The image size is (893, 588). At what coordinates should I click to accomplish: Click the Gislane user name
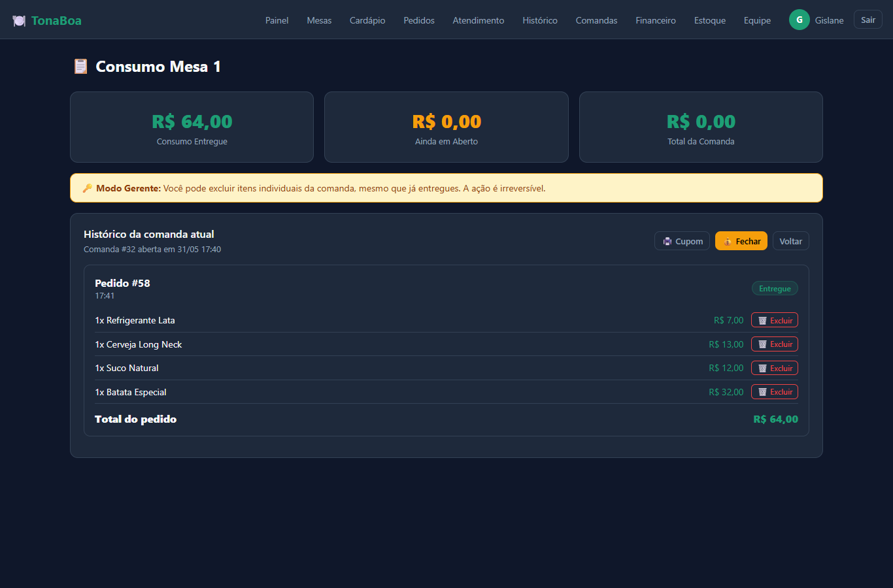829,20
